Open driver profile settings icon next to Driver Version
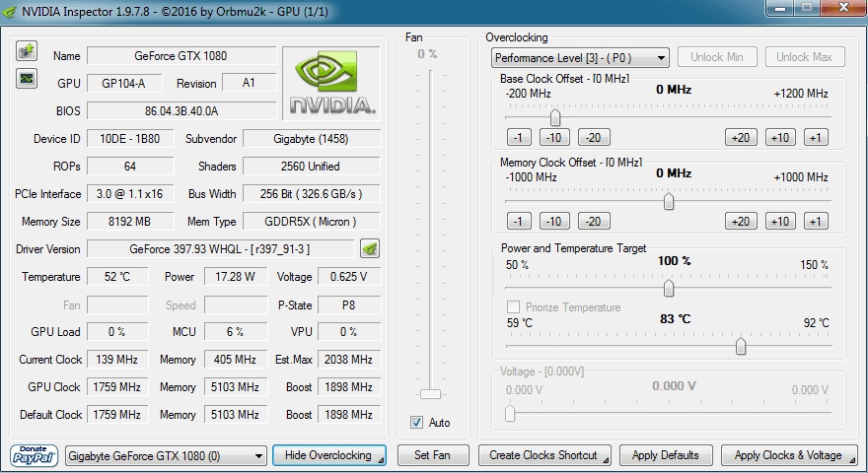This screenshot has width=868, height=473. pyautogui.click(x=369, y=249)
